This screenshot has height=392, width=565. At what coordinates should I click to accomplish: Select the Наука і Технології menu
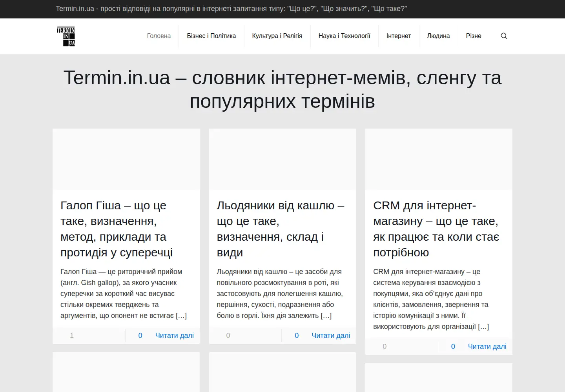[x=344, y=36]
